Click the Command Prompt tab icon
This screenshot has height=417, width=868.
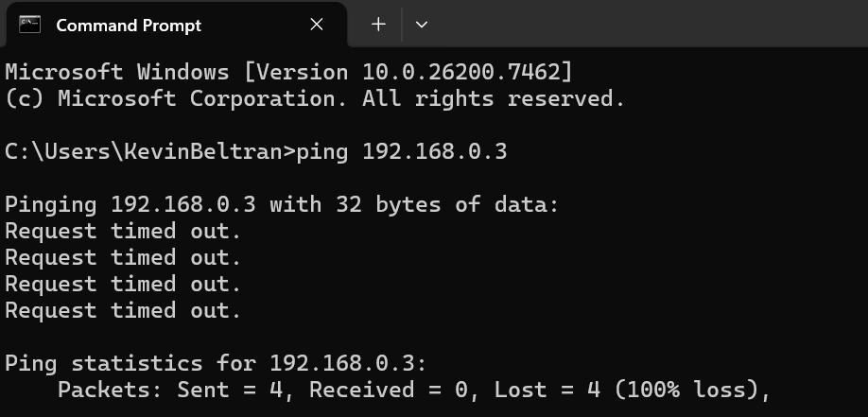click(x=29, y=25)
